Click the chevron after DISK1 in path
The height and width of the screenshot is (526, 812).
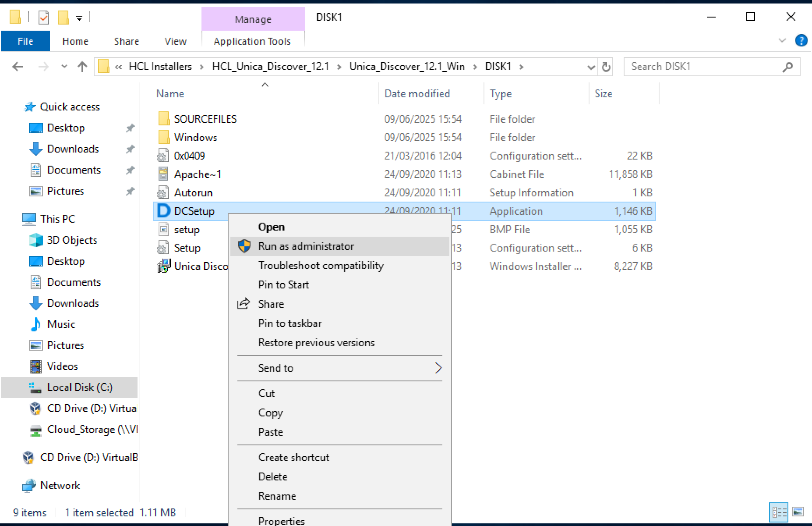click(521, 67)
